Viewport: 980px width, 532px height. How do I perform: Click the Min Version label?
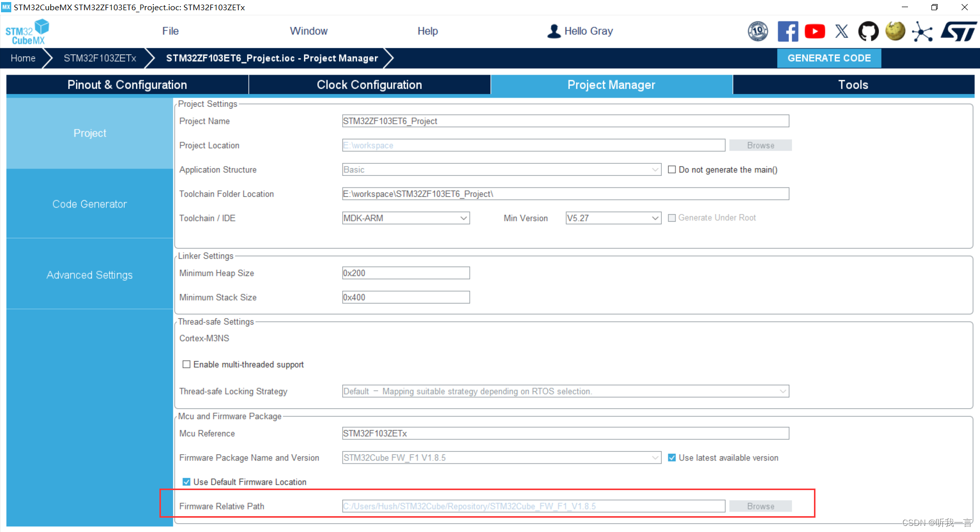(526, 218)
